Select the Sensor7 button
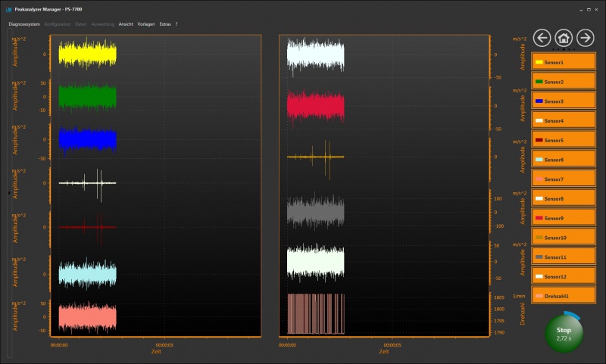606x364 pixels. click(x=564, y=179)
